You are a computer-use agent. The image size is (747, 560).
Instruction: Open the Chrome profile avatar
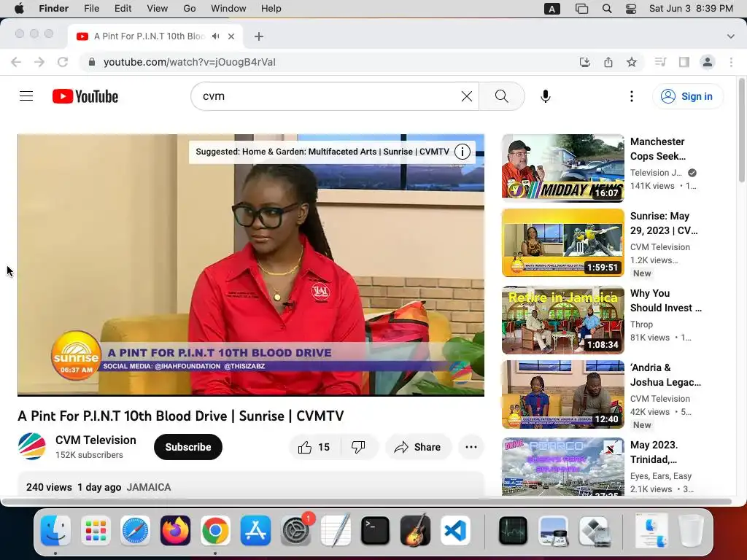tap(708, 62)
